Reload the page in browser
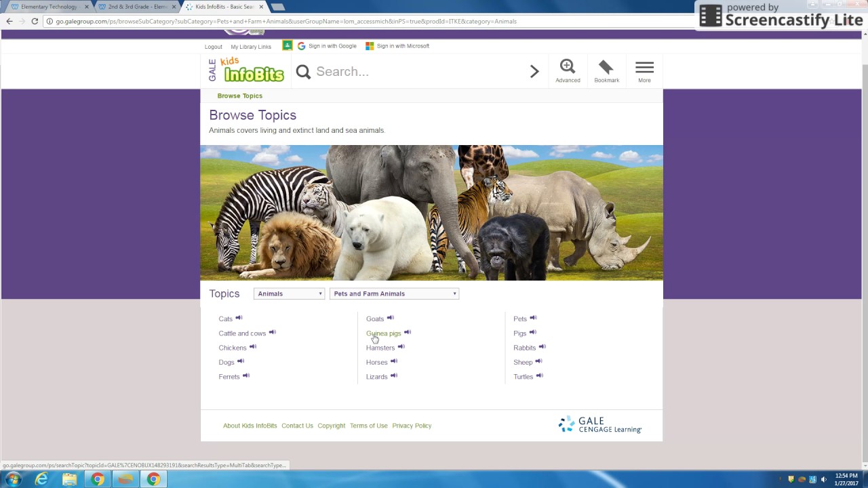The image size is (868, 488). coord(35,21)
